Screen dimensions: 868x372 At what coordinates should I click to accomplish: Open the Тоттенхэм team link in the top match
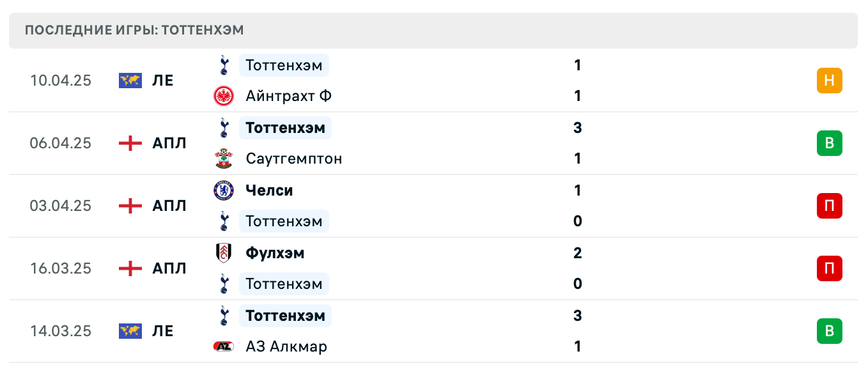coord(284,65)
